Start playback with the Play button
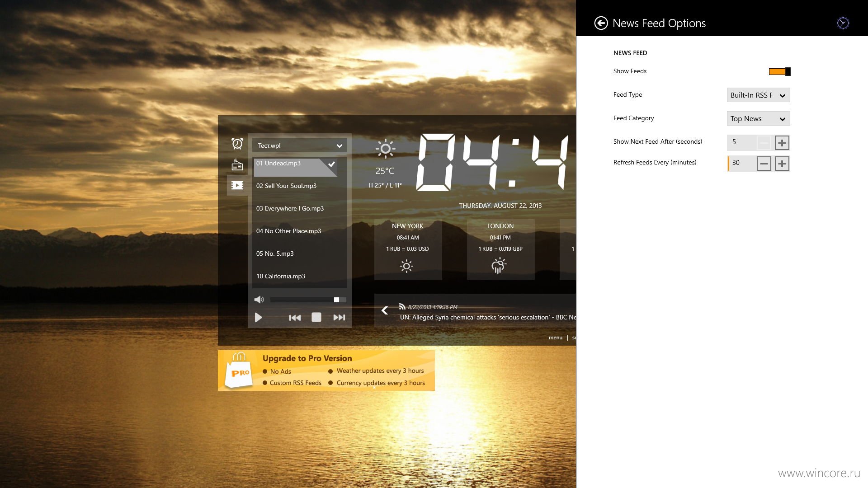 [x=259, y=318]
